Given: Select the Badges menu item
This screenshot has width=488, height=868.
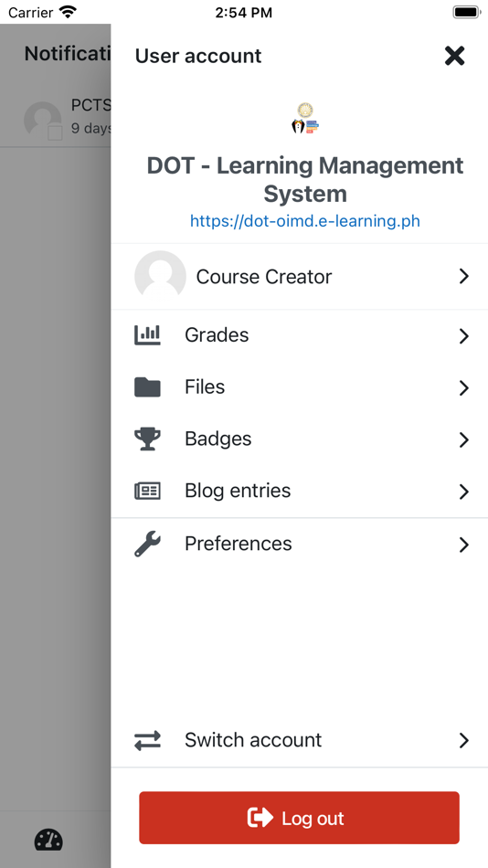Looking at the screenshot, I should pos(300,439).
